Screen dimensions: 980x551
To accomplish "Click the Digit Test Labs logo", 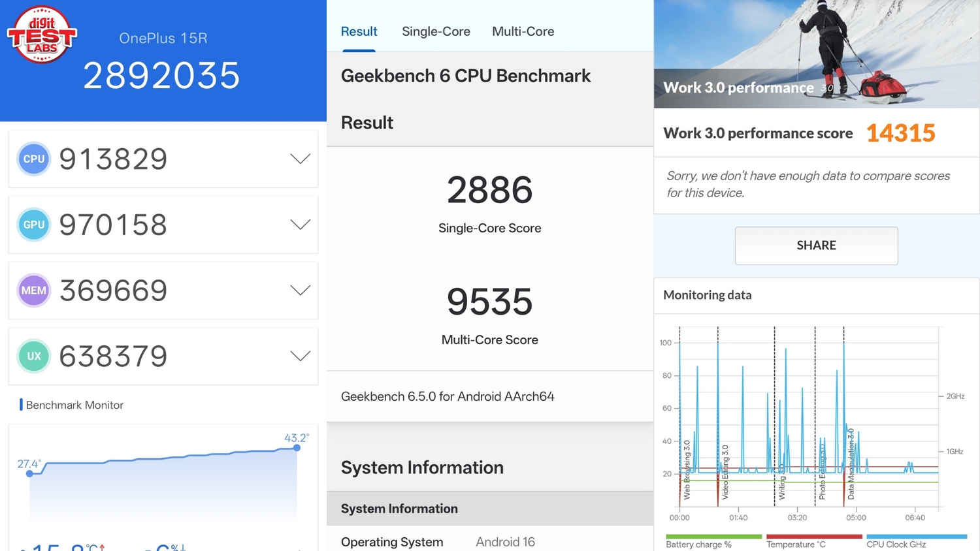I will coord(42,35).
